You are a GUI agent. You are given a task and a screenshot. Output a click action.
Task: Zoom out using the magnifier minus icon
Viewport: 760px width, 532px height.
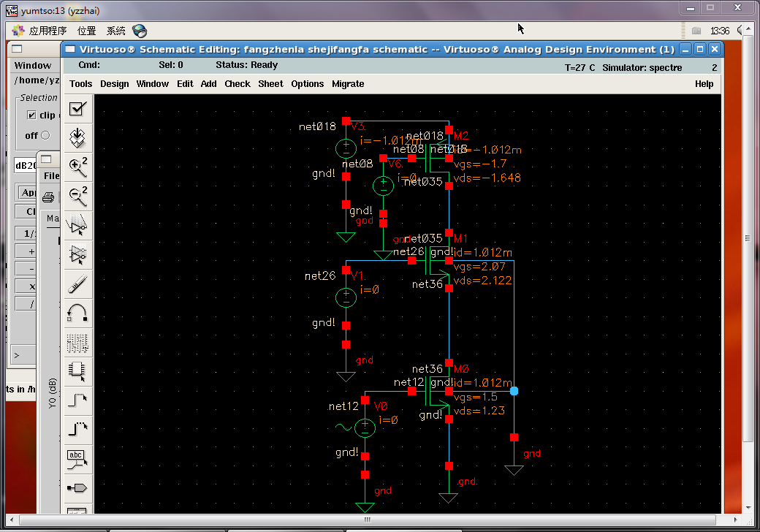(x=77, y=195)
